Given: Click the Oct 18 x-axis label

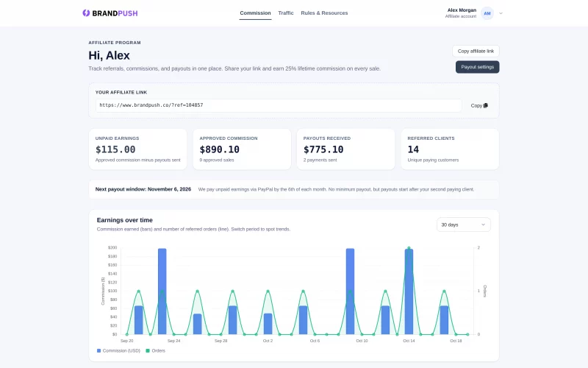Looking at the screenshot, I should pyautogui.click(x=456, y=341).
